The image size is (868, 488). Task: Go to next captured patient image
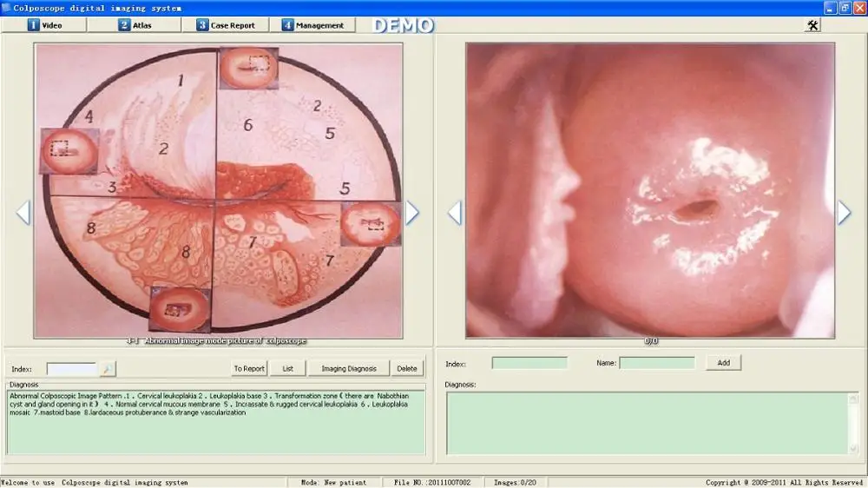click(x=844, y=213)
